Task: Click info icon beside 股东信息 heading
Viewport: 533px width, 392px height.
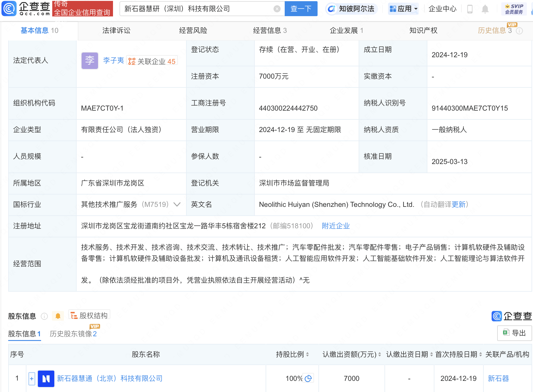Action: pos(44,316)
